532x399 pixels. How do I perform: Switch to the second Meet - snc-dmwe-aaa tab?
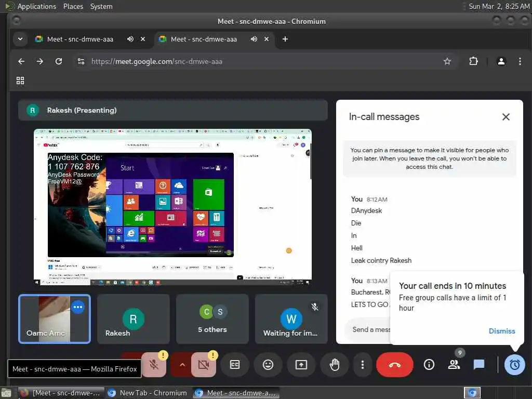204,39
